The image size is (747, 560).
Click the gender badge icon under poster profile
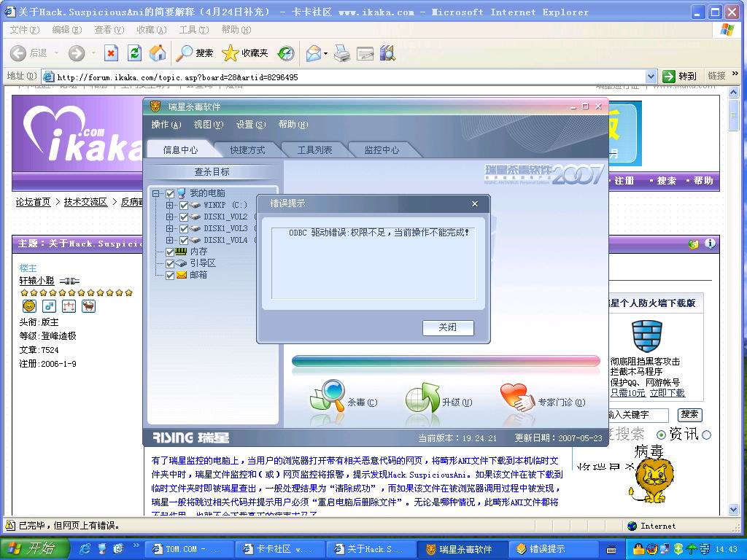click(49, 306)
